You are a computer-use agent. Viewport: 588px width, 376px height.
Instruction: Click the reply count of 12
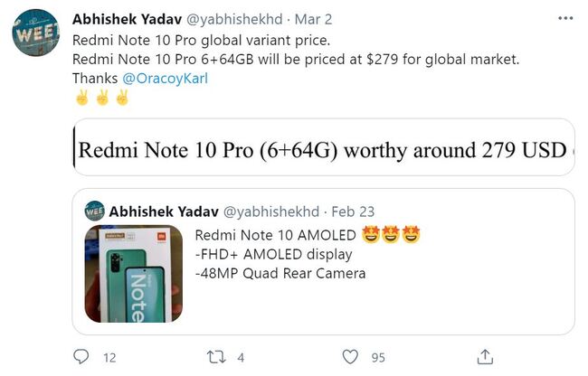tap(109, 357)
